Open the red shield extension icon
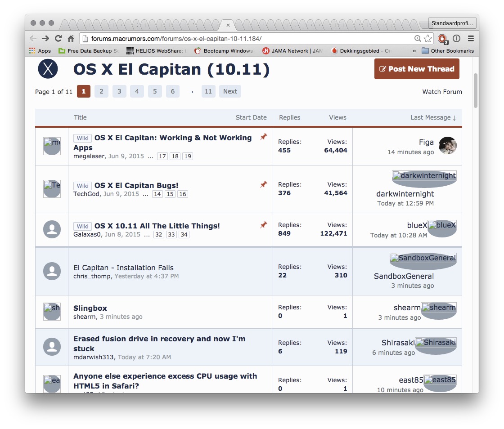 pos(443,39)
